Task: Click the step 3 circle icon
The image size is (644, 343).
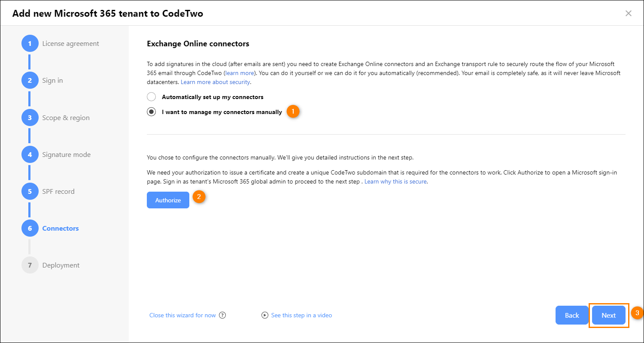Action: (30, 117)
